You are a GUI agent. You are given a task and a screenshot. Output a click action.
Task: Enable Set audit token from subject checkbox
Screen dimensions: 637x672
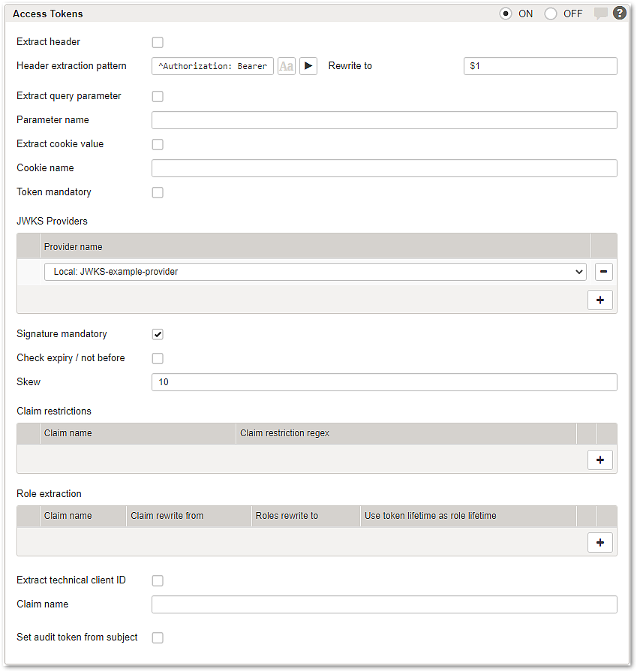click(158, 637)
